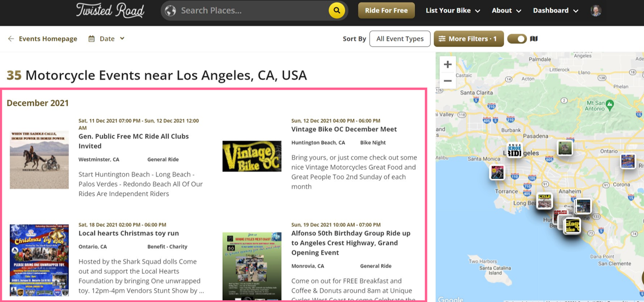Click the Google logo on the map
Viewport: 644px width, 302px height.
coord(451,299)
